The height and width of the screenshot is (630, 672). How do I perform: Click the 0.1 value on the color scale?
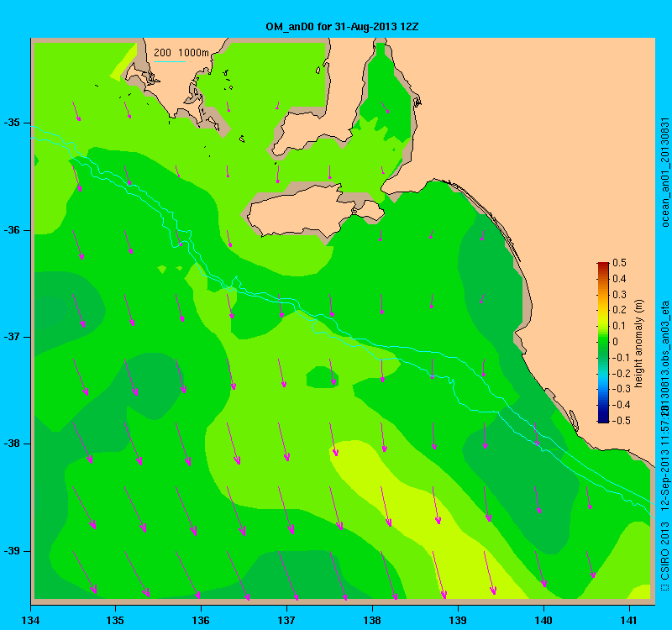point(619,326)
